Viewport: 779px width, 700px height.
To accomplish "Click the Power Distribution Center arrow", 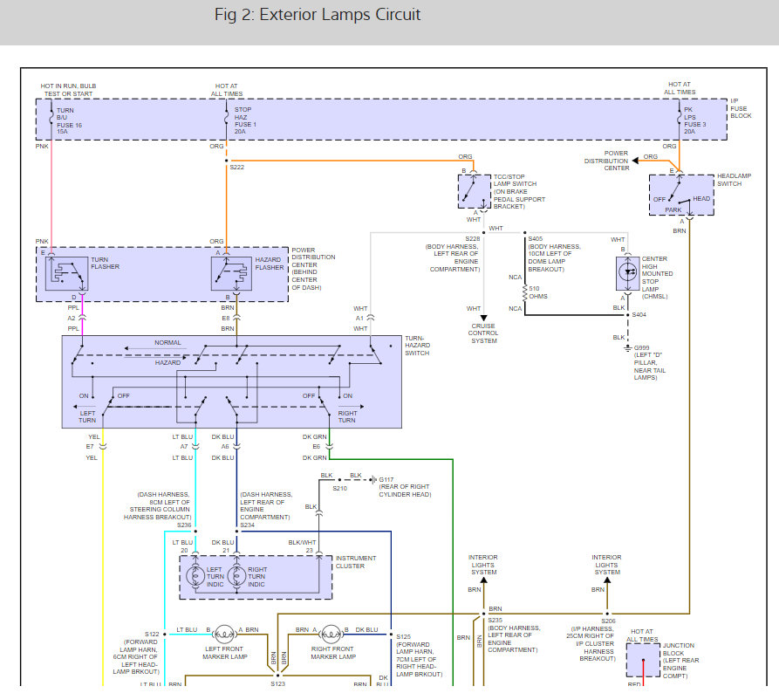I will pyautogui.click(x=635, y=161).
